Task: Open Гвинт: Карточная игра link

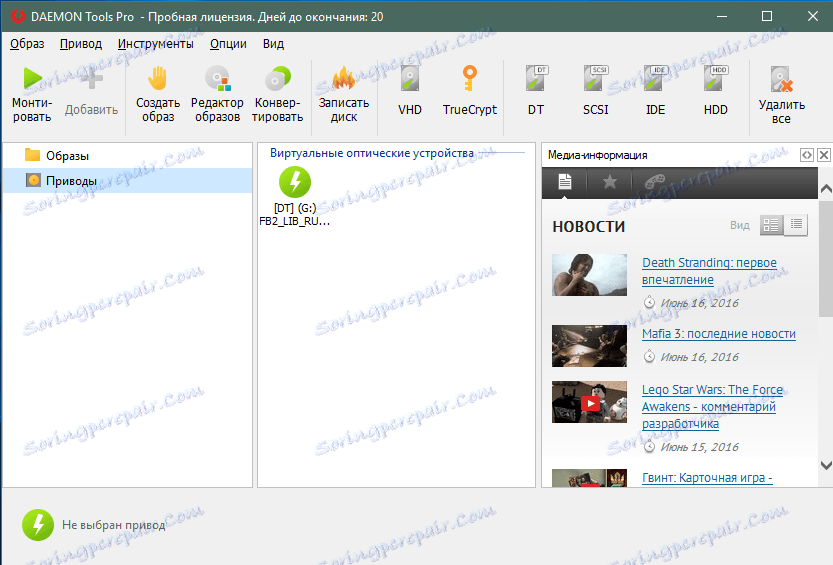Action: [x=707, y=478]
